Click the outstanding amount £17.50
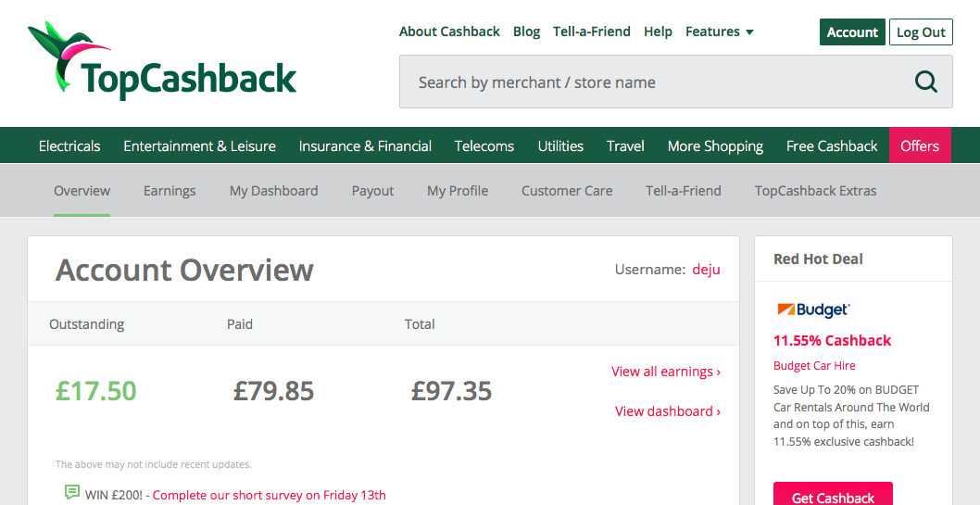 coord(95,391)
